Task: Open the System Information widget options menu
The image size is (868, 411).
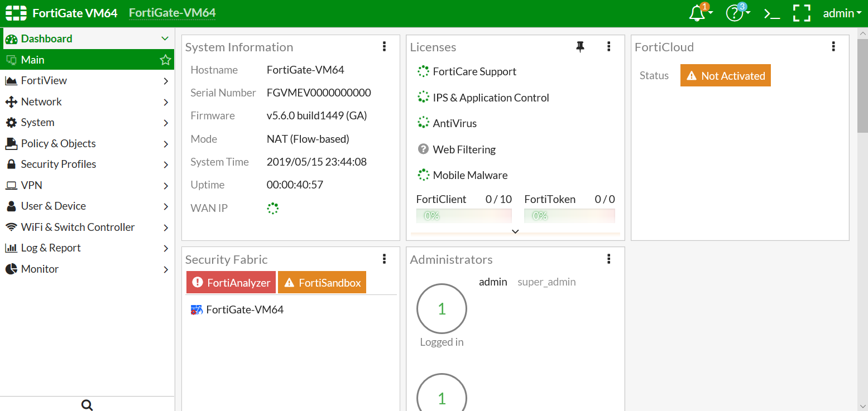Action: [384, 47]
